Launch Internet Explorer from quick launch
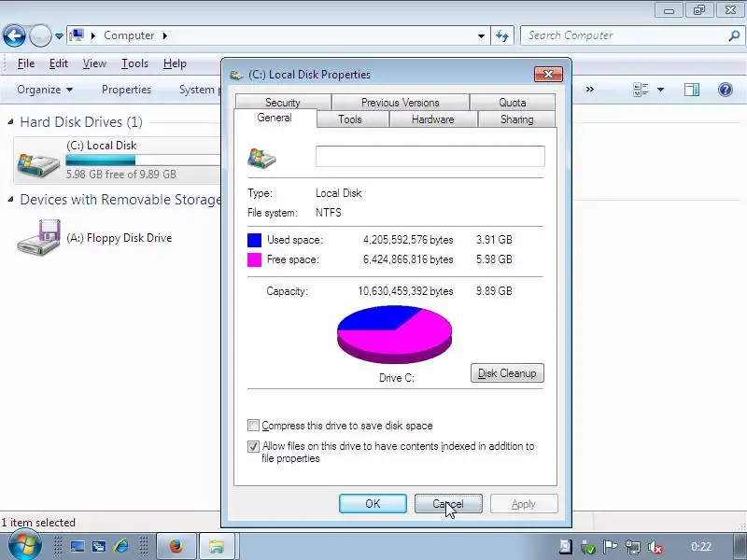Viewport: 747px width, 560px height. pyautogui.click(x=121, y=546)
